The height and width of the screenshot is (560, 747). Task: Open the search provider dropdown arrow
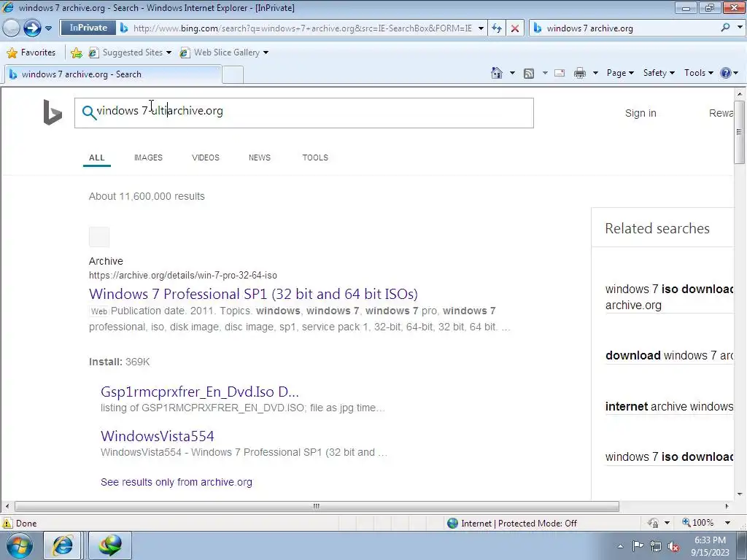click(740, 28)
